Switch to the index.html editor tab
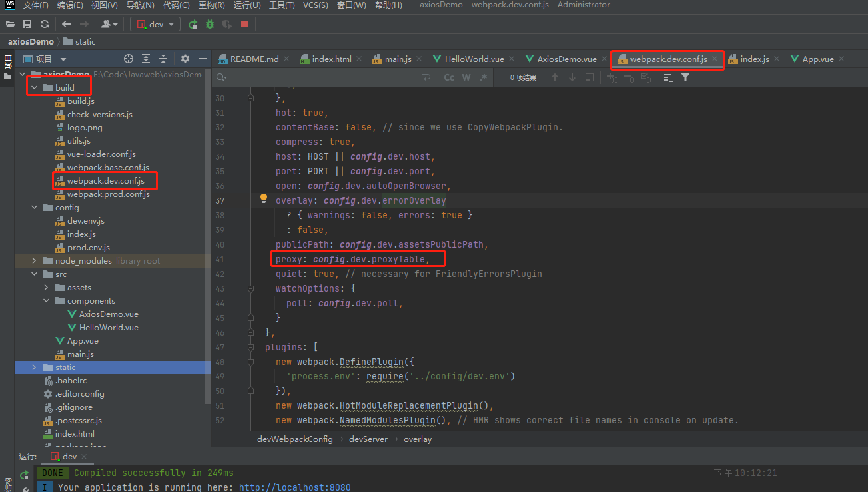This screenshot has height=492, width=868. click(x=332, y=59)
